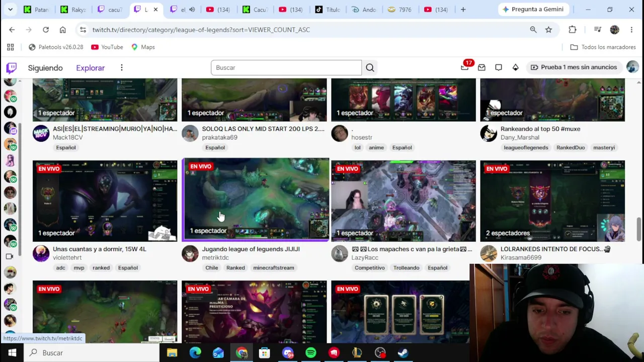
Task: Launch Steam from the taskbar
Action: [x=403, y=353]
